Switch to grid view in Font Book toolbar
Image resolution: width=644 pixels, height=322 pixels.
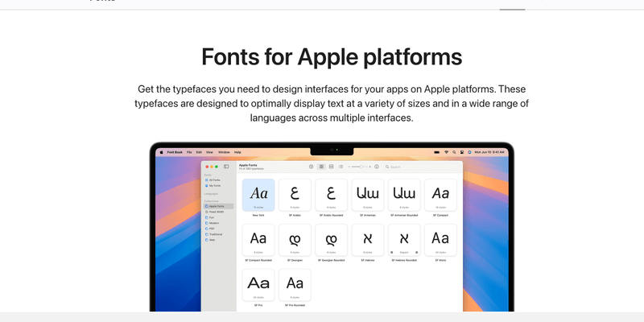(321, 167)
